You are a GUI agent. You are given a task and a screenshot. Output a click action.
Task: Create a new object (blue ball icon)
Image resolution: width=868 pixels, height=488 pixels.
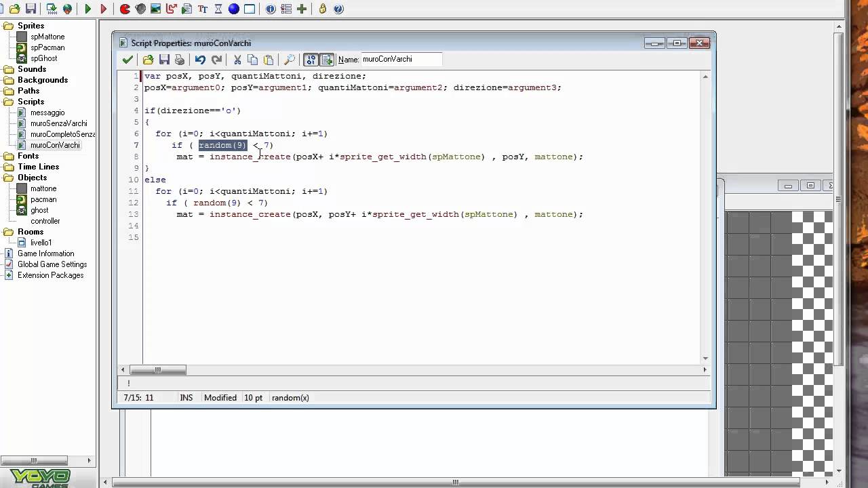pyautogui.click(x=234, y=9)
